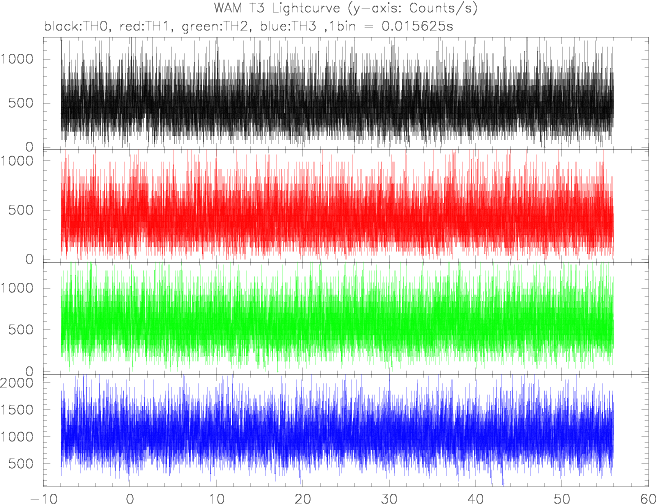657x504 pixels.
Task: Click the 40 tick label on the time axis
Action: coord(475,499)
